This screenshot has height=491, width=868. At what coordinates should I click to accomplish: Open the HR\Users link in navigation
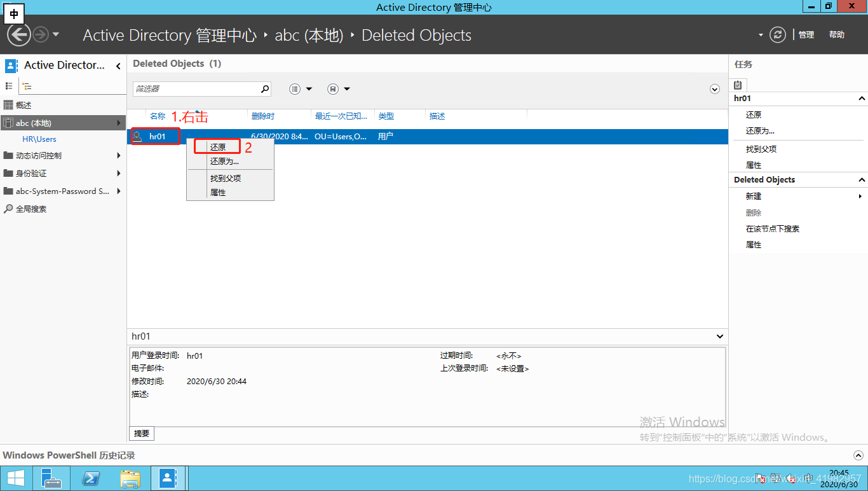(x=39, y=139)
